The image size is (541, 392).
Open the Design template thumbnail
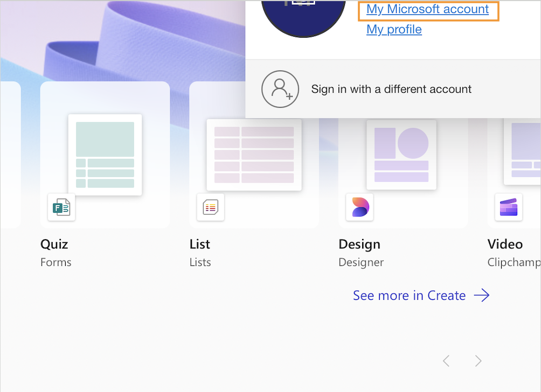(401, 155)
